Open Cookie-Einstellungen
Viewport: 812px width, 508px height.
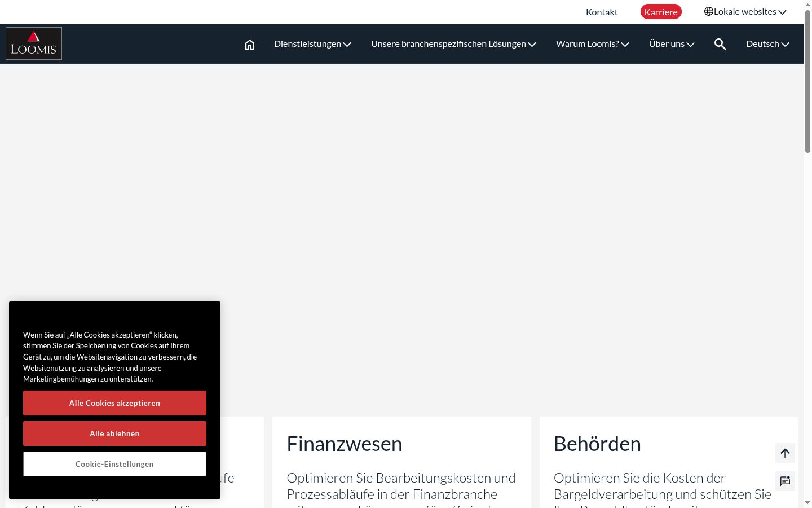click(x=114, y=464)
